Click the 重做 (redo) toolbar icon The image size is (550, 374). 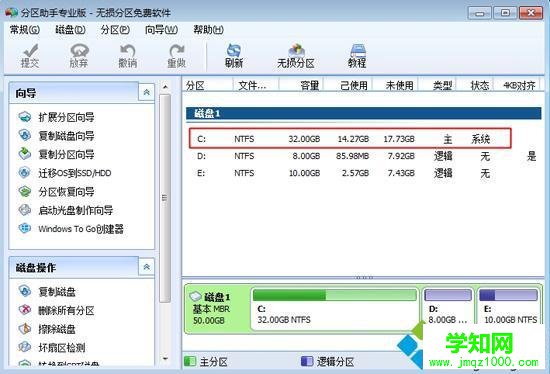tap(176, 55)
